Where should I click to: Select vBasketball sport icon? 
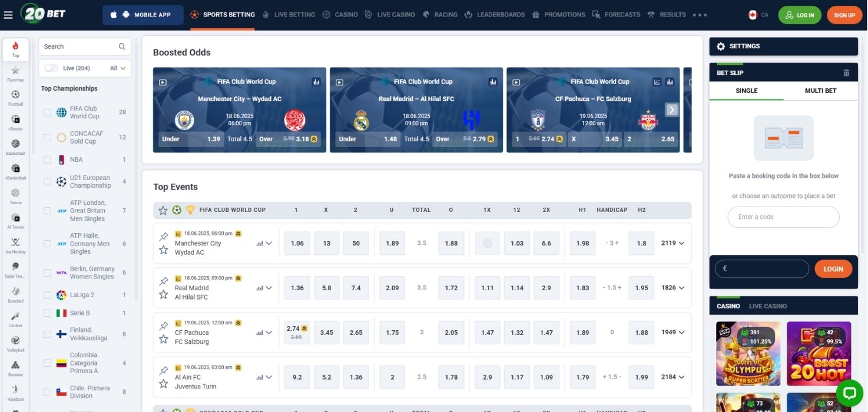click(15, 172)
